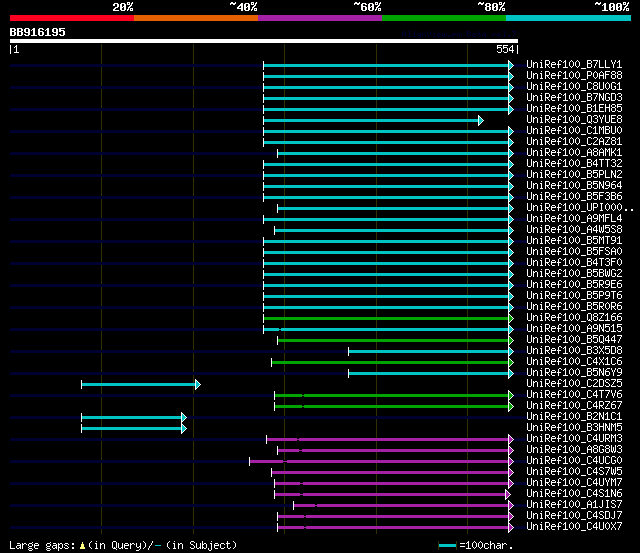Screen dimensions: 640x553
Task: Select the label UniRef100_C4UCG0
Action: pos(574,461)
